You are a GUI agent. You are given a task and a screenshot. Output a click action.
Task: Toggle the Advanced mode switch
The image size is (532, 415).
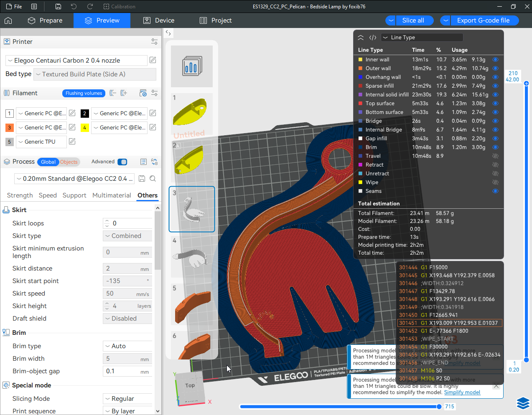point(122,162)
